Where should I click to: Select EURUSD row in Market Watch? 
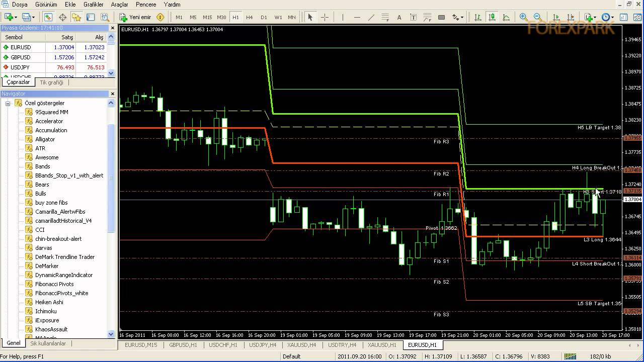(54, 47)
